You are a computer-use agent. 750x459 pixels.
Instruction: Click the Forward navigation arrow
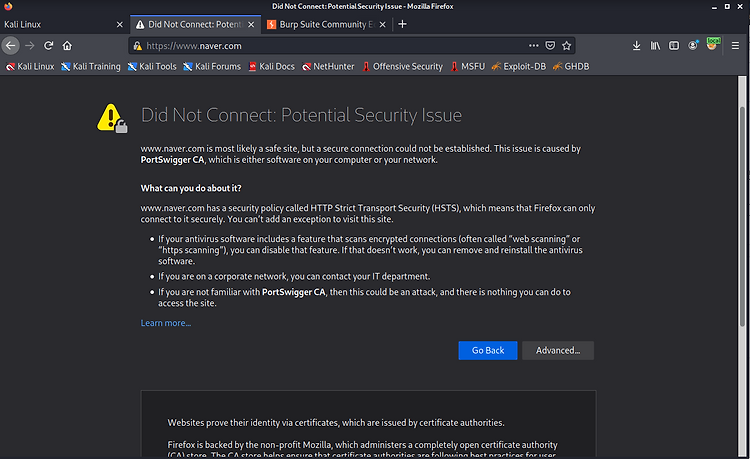click(x=30, y=46)
